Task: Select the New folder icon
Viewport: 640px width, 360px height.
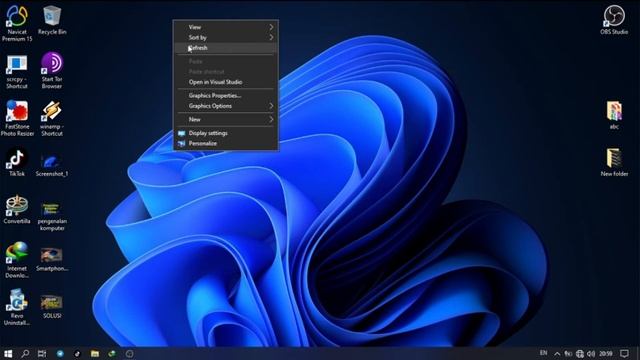Action: (x=614, y=162)
